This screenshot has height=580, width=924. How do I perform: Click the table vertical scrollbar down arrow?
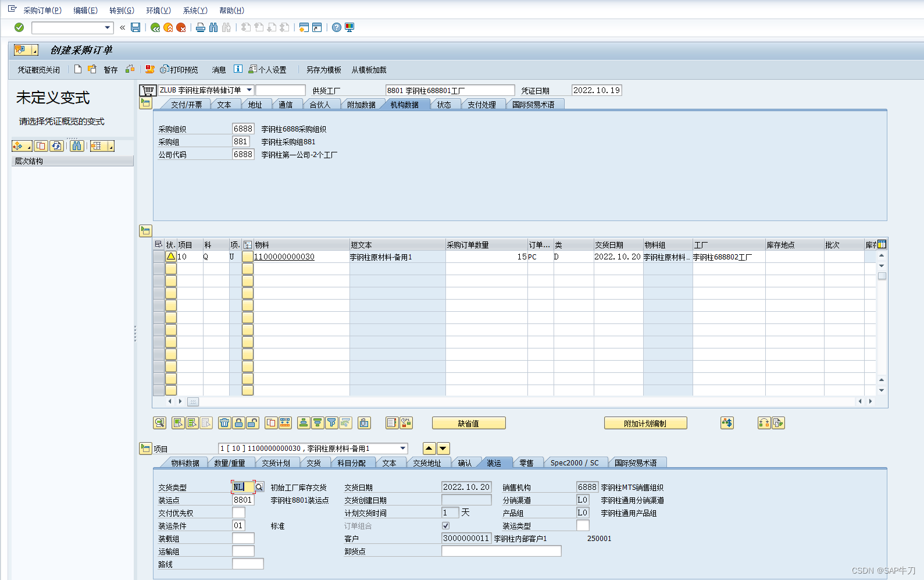(x=882, y=390)
